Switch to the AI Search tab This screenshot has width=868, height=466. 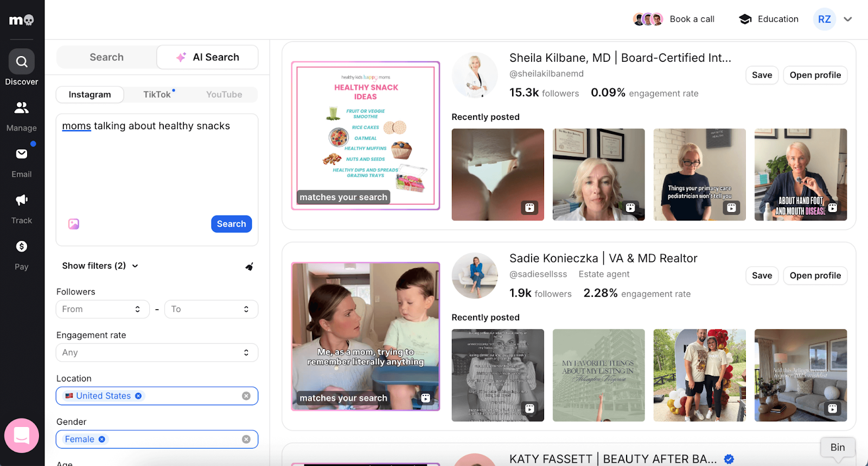click(x=208, y=57)
